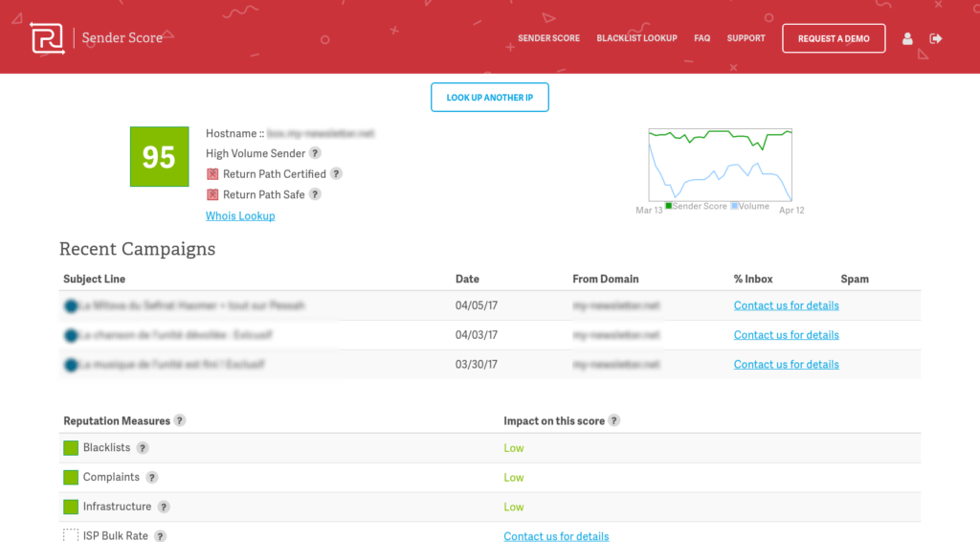This screenshot has width=980, height=542.
Task: Open help for Return Path Certified
Action: coord(336,173)
